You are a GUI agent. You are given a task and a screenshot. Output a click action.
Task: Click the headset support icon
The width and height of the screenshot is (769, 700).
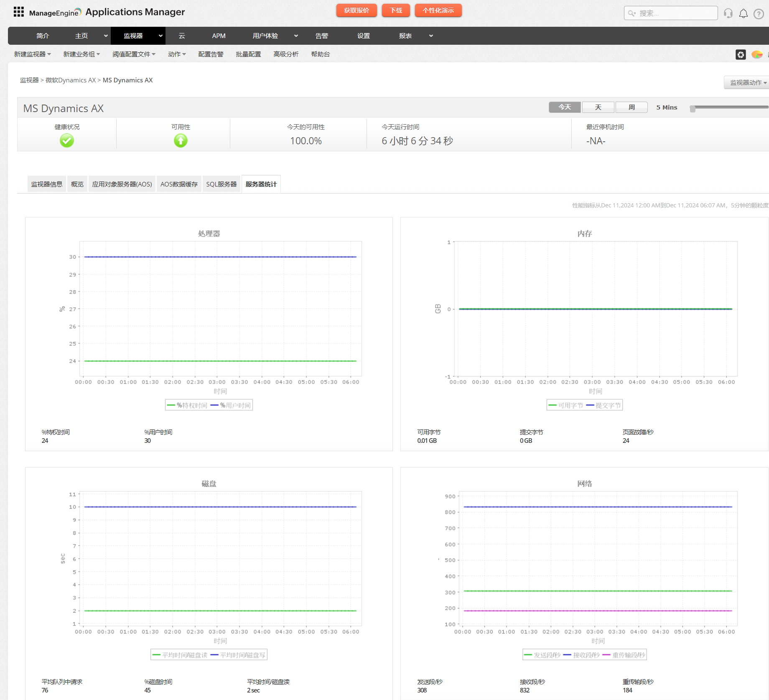(728, 13)
